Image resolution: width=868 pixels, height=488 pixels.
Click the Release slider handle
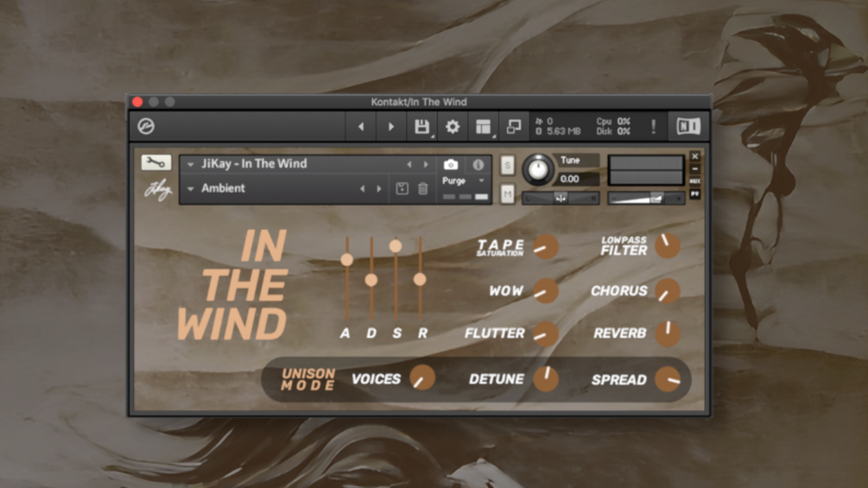pos(420,279)
